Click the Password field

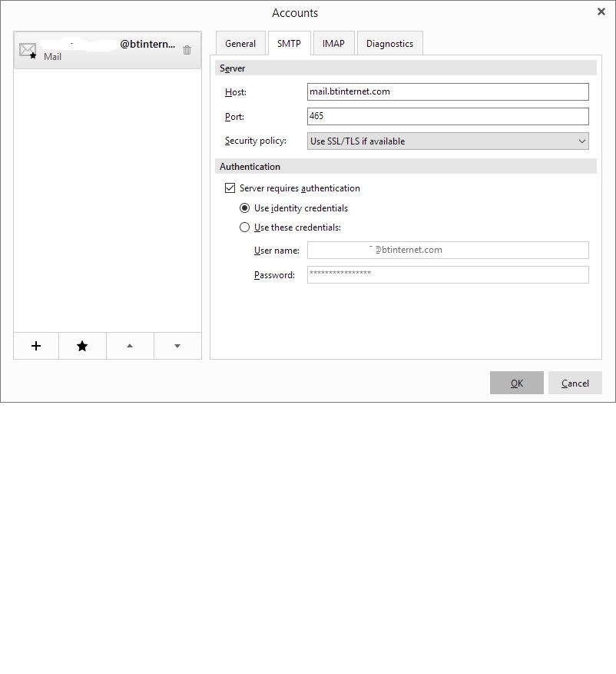(448, 274)
